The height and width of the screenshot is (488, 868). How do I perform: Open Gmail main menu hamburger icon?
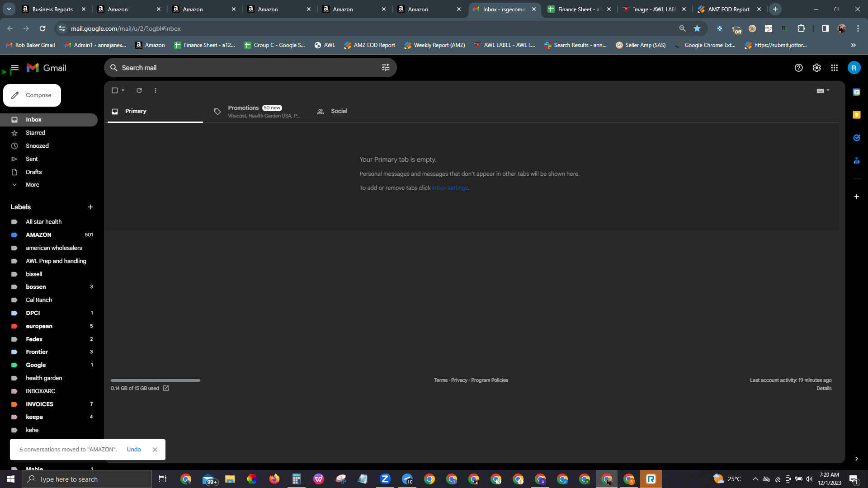14,68
